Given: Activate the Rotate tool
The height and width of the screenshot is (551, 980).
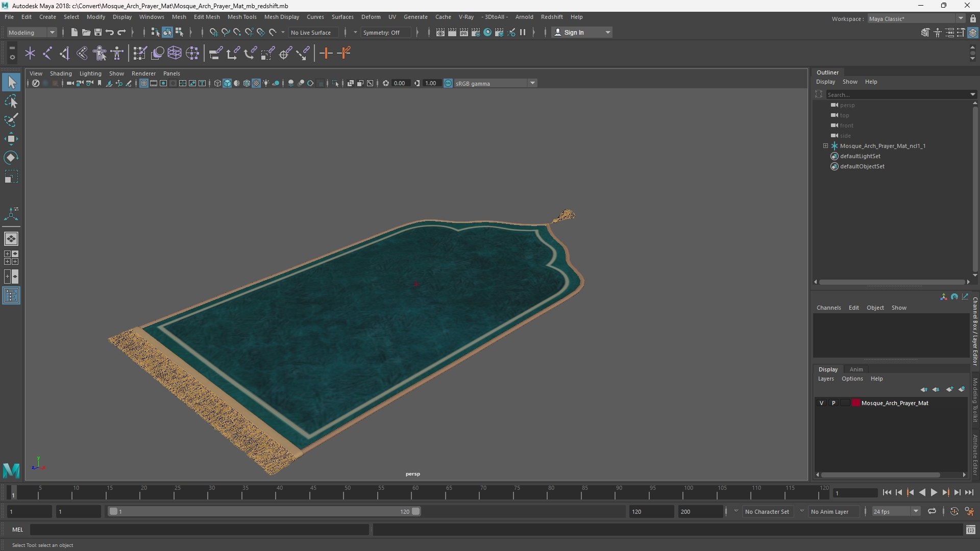Looking at the screenshot, I should pos(11,158).
